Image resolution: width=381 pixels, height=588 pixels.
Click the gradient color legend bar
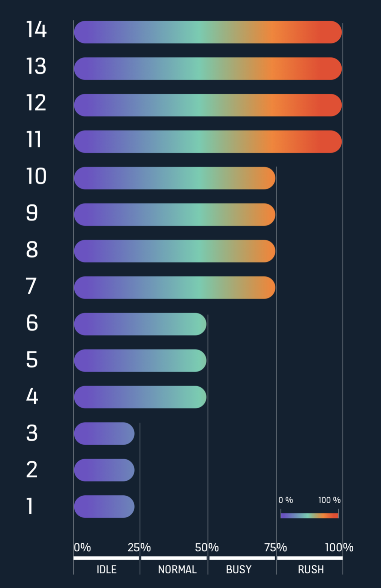[309, 516]
